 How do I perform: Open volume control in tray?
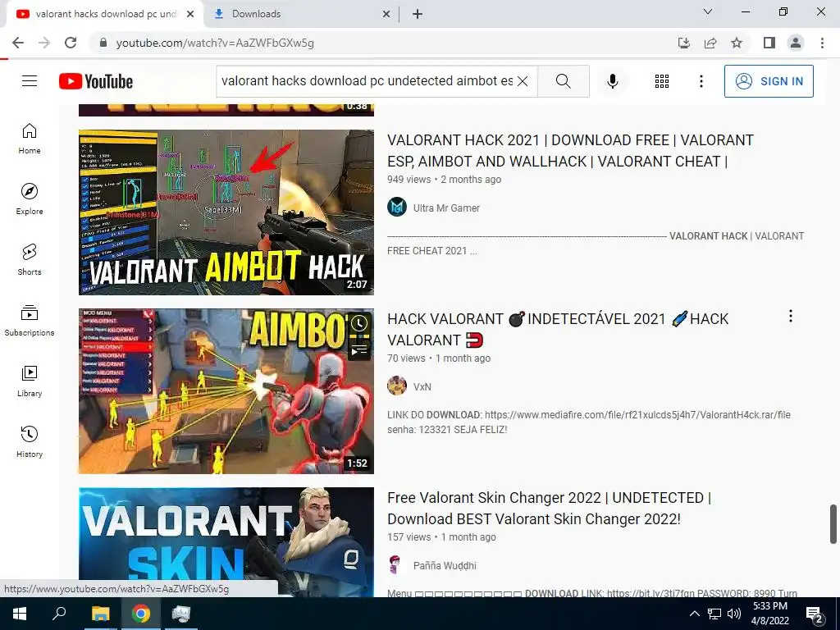[734, 614]
